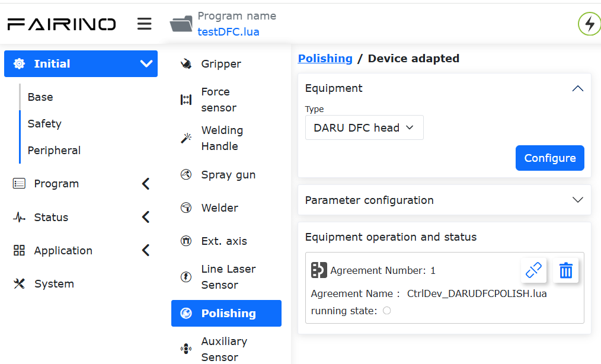This screenshot has width=601, height=364.
Task: Click the Ext. axis icon
Action: pos(186,241)
